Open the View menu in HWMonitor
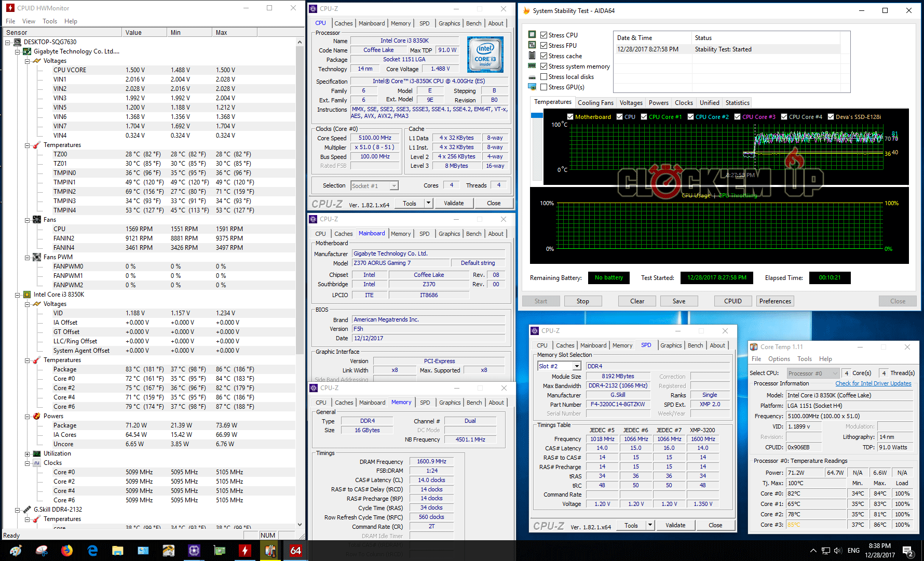The width and height of the screenshot is (924, 561). [x=29, y=21]
